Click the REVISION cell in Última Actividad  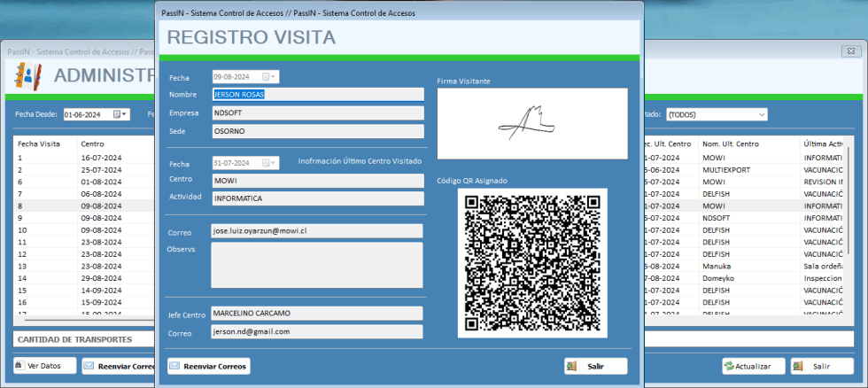823,182
